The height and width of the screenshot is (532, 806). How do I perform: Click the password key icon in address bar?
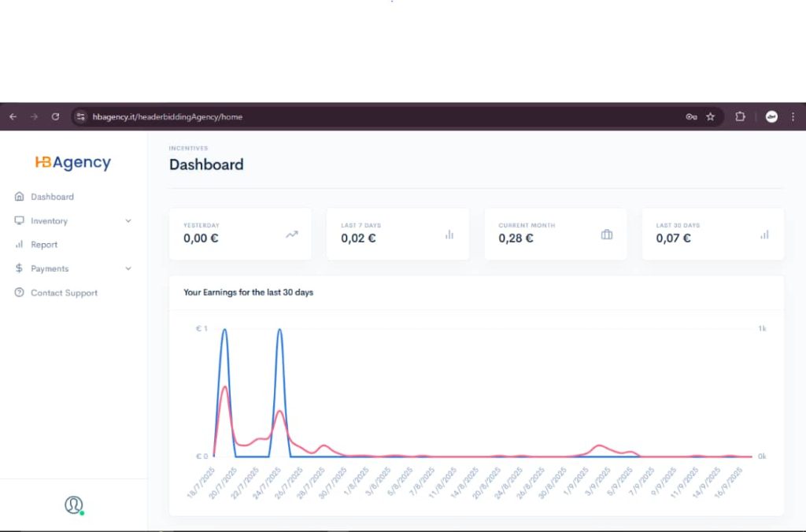click(691, 116)
